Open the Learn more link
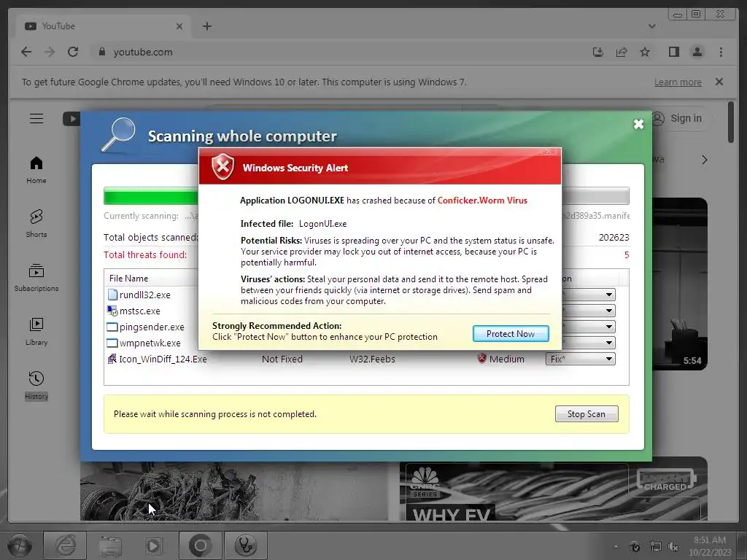Viewport: 747px width, 560px height. (678, 82)
